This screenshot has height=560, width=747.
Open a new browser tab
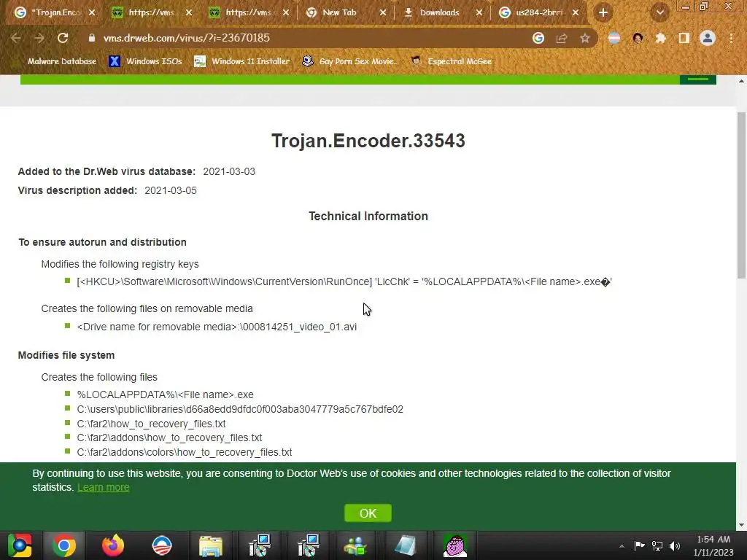tap(603, 13)
